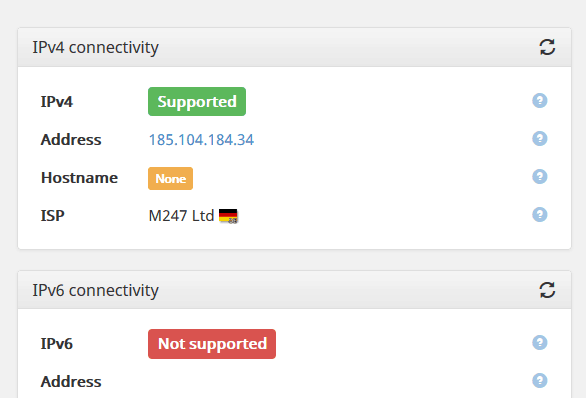Open help icon beside the 185.104.184.34 address

click(x=540, y=139)
